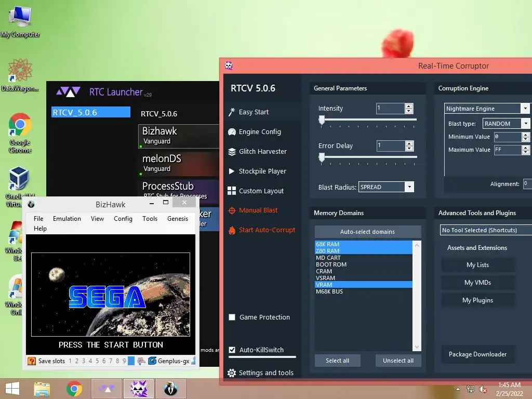Deselect the Z80 RAM memory domain

tap(363, 251)
